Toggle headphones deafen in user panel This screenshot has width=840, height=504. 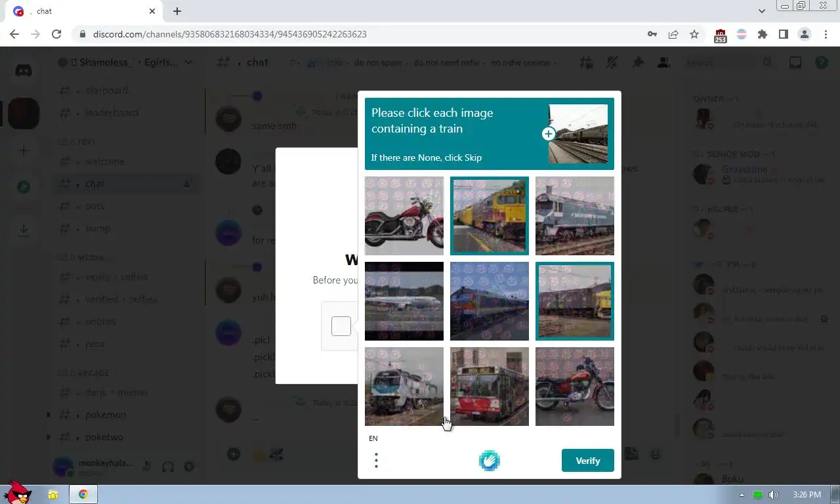[x=168, y=467]
